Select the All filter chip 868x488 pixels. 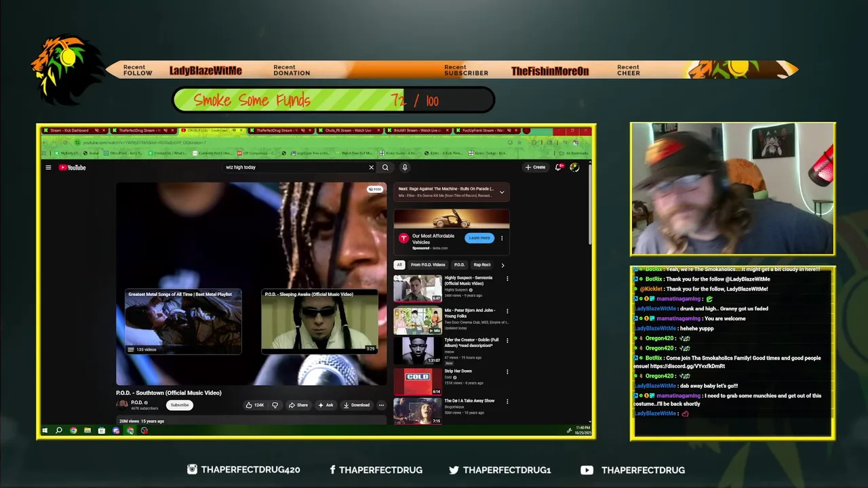[399, 265]
